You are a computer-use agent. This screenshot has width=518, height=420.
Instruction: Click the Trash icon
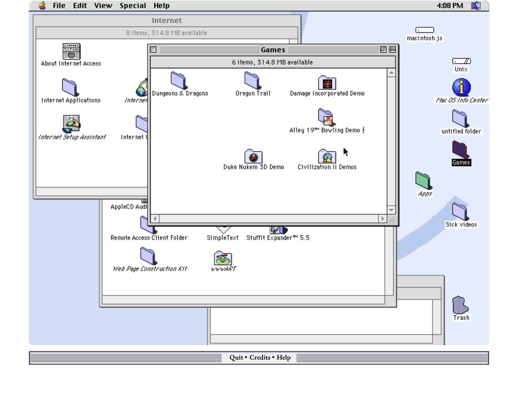(x=460, y=305)
